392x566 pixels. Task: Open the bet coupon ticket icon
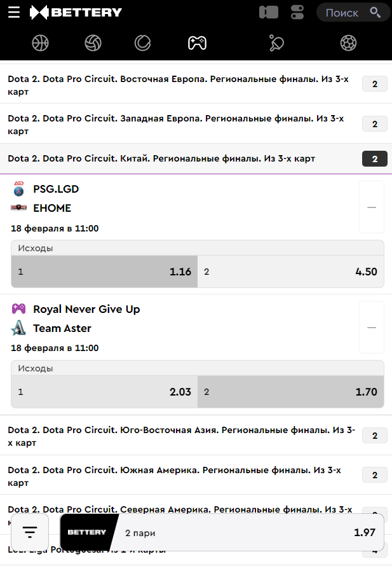tap(269, 12)
